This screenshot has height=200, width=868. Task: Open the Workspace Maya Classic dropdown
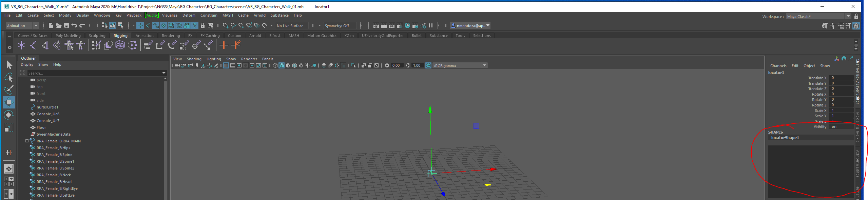pyautogui.click(x=818, y=17)
